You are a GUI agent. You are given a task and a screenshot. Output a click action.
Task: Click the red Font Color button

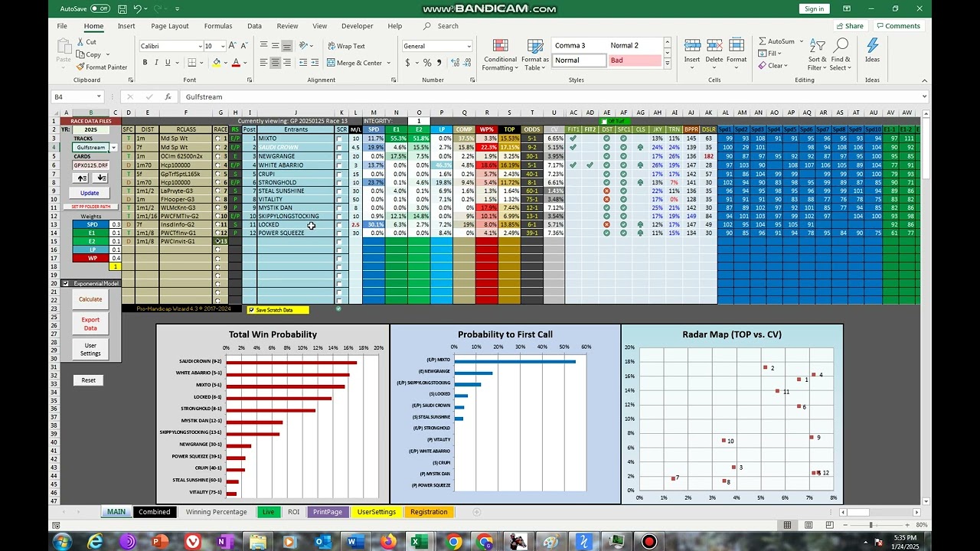(x=235, y=63)
